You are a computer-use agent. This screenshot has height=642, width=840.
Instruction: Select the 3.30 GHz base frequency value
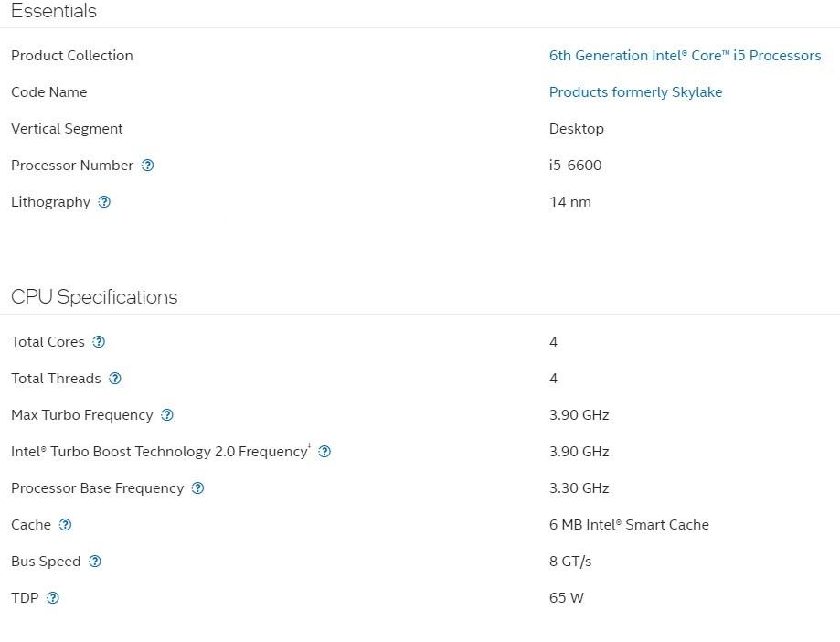tap(579, 488)
